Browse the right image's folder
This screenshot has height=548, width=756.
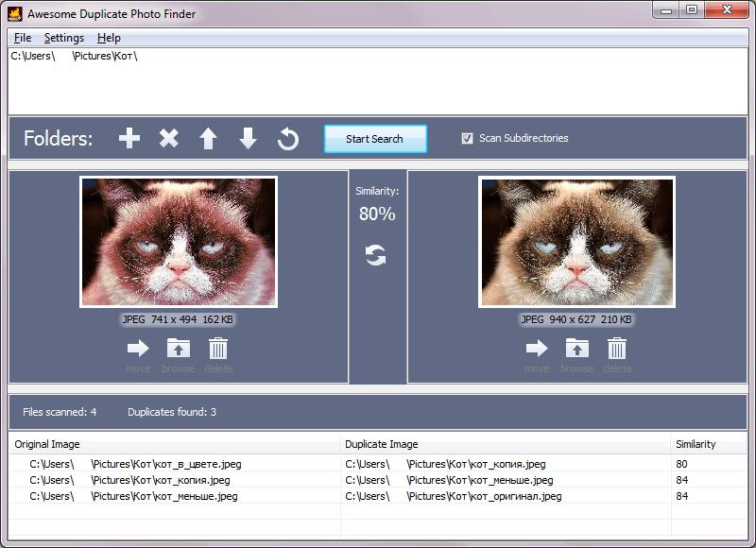pyautogui.click(x=577, y=348)
